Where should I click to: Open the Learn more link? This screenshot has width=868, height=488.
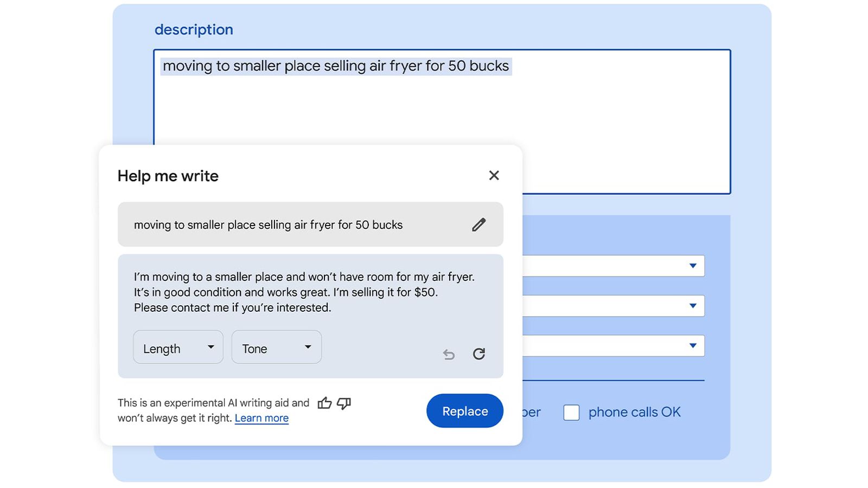pyautogui.click(x=261, y=418)
